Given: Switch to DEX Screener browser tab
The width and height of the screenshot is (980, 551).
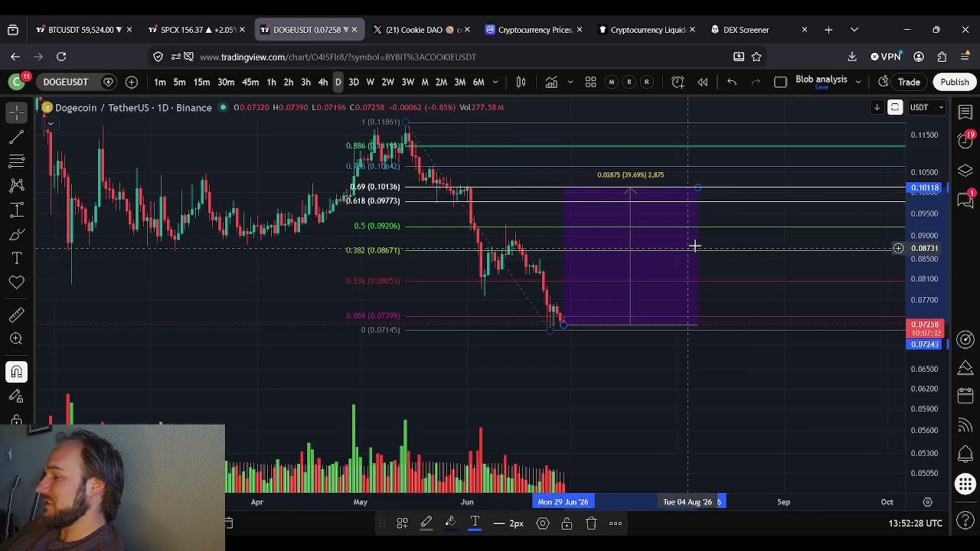Looking at the screenshot, I should pyautogui.click(x=756, y=30).
